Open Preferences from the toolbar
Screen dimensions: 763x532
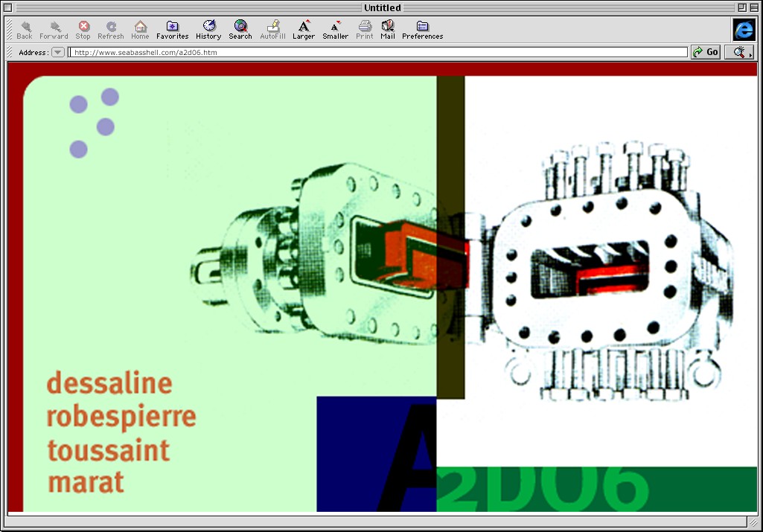click(x=422, y=30)
